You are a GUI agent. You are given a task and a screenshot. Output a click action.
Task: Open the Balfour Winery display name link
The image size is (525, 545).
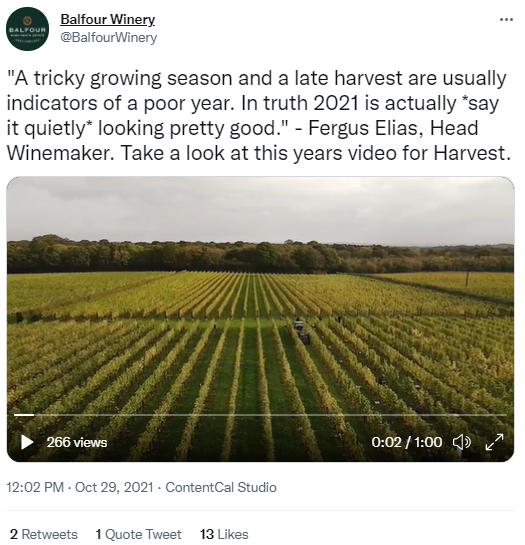coord(108,19)
